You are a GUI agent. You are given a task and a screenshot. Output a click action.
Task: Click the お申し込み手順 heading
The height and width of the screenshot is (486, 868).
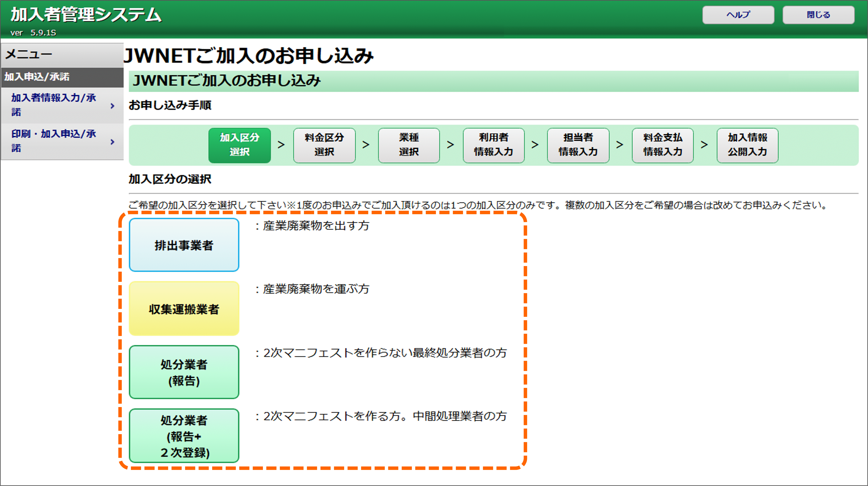[170, 105]
